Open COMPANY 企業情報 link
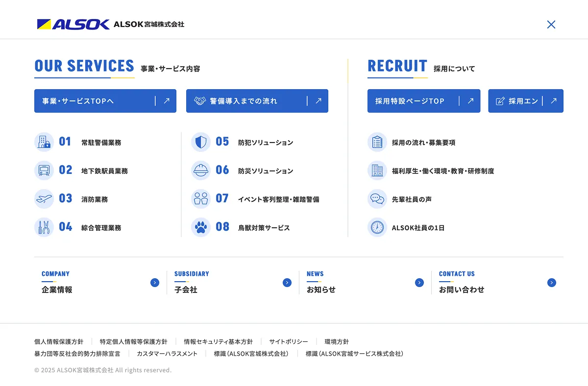The image size is (588, 386). point(100,283)
